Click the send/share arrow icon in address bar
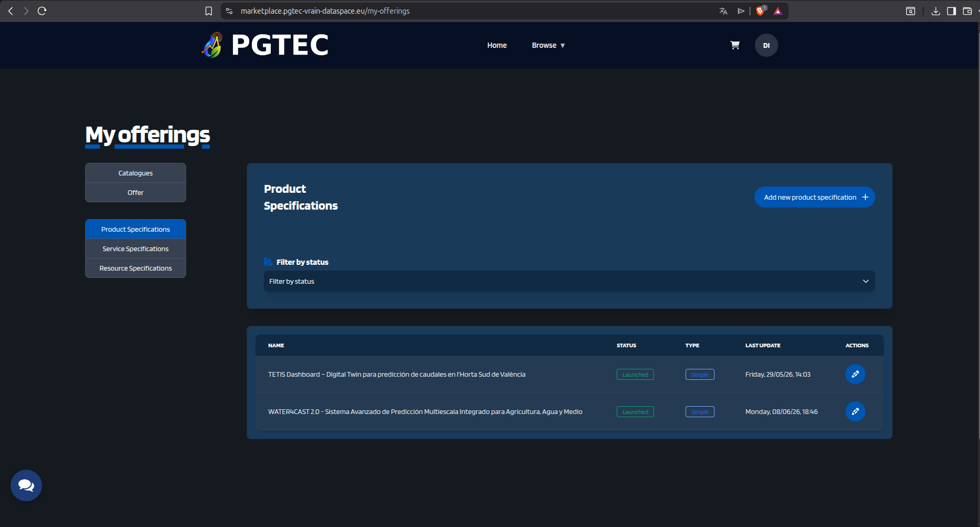The image size is (980, 527). 741,11
